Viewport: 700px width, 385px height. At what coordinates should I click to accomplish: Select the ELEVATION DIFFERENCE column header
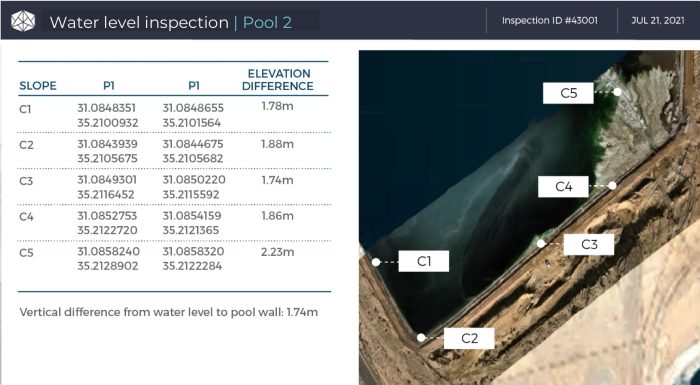point(278,80)
